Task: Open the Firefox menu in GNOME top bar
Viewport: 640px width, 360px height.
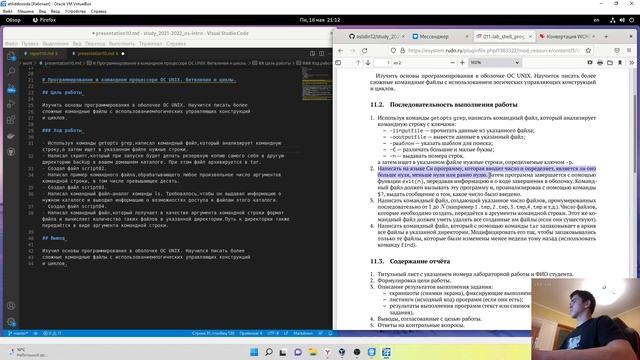Action: pos(44,20)
